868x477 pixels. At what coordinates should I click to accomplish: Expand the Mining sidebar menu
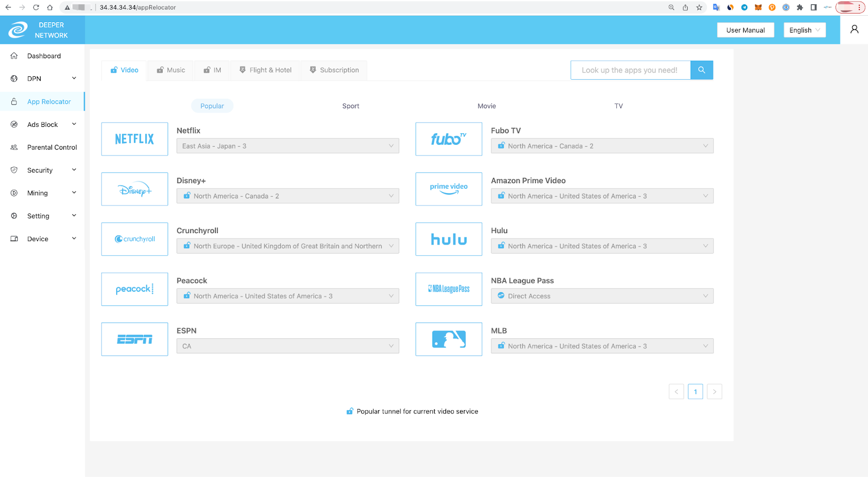coord(42,193)
